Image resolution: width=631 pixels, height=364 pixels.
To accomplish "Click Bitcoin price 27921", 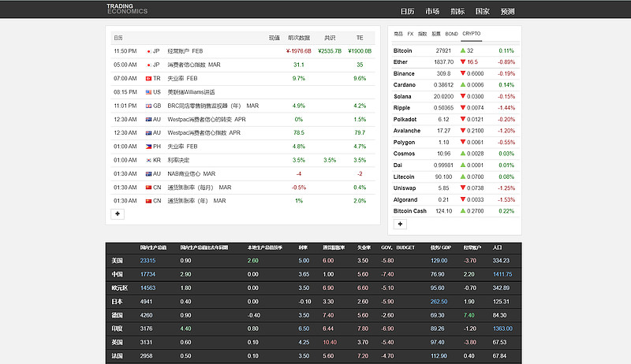I will point(443,50).
